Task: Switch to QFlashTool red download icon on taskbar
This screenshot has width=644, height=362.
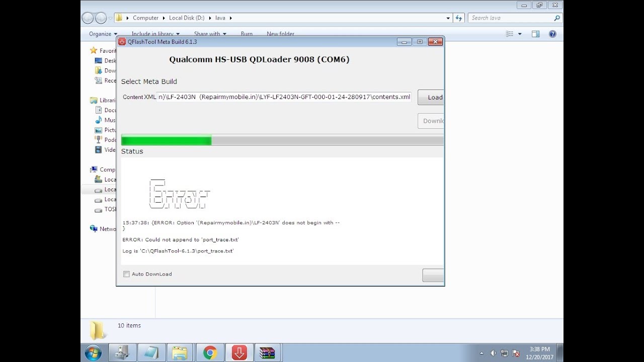Action: tap(239, 353)
